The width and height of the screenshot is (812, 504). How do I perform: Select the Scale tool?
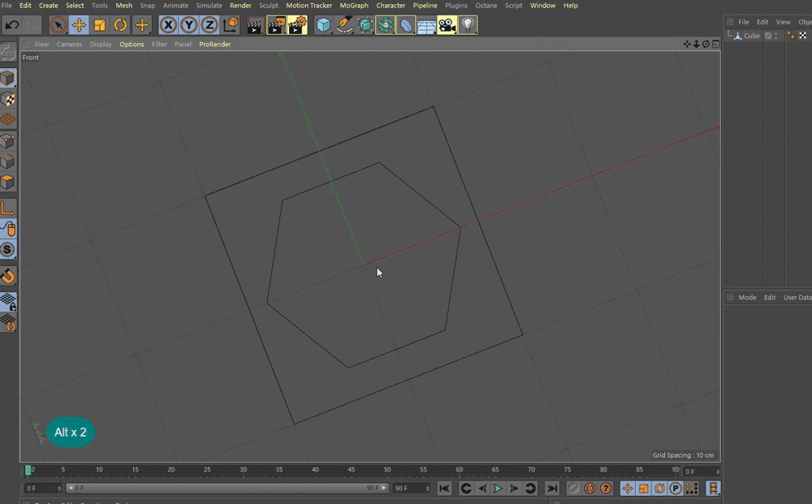point(99,25)
